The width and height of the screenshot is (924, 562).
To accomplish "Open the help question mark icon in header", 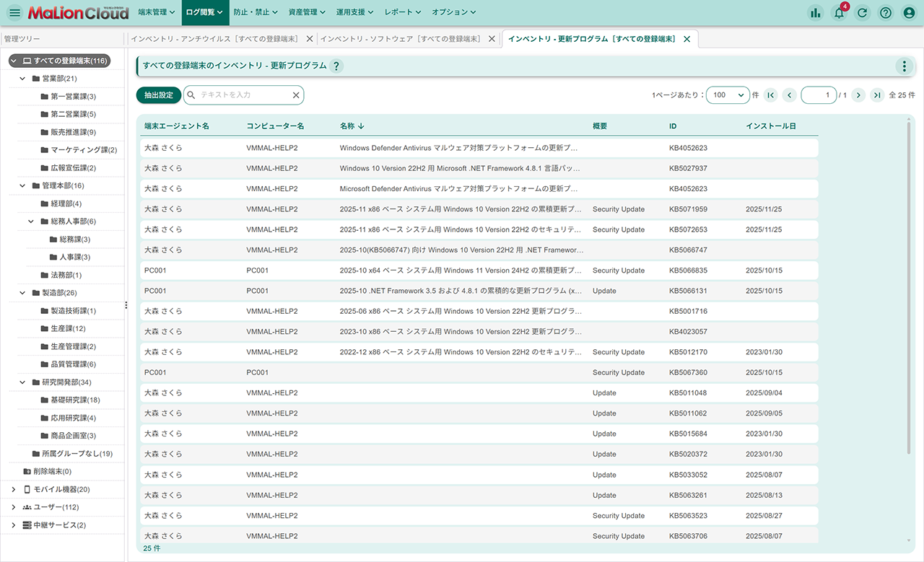I will point(886,12).
